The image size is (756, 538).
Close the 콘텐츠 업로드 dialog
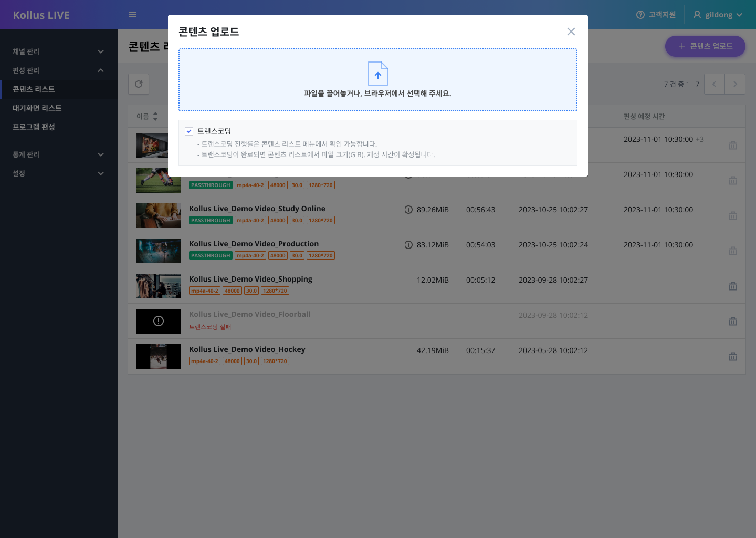(571, 32)
